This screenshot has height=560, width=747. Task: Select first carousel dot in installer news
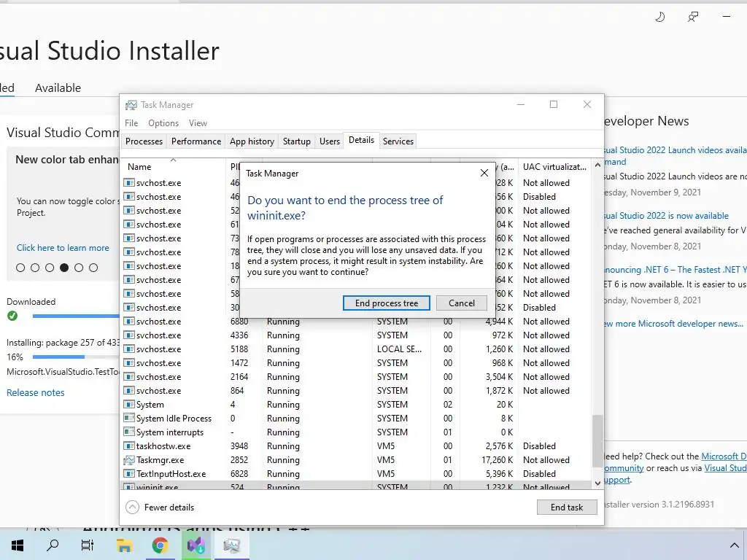(x=20, y=268)
